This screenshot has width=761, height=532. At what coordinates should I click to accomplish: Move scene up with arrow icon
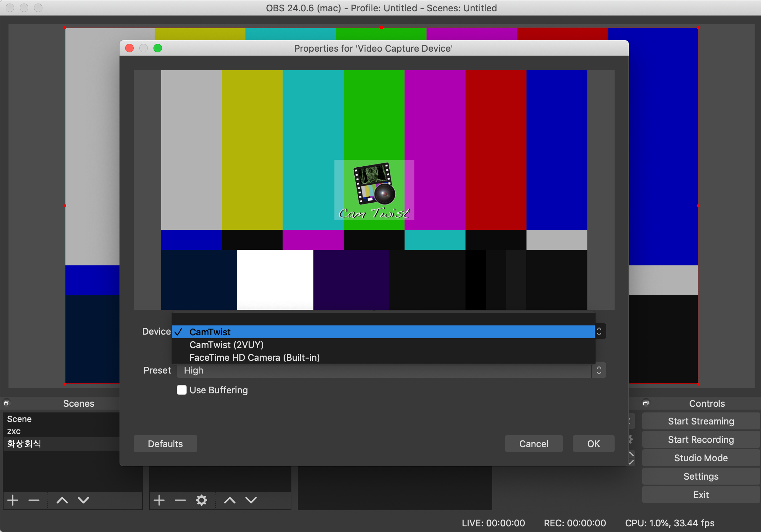click(62, 500)
